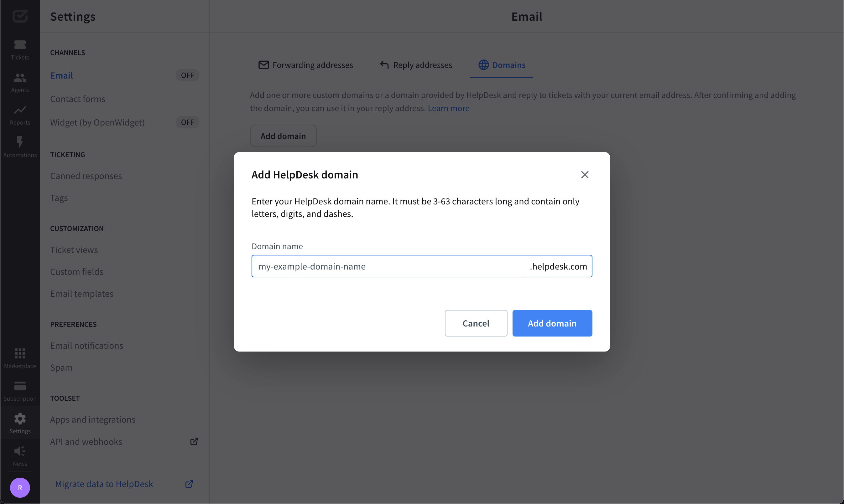Click the background Add domain button
844x504 pixels.
(283, 136)
